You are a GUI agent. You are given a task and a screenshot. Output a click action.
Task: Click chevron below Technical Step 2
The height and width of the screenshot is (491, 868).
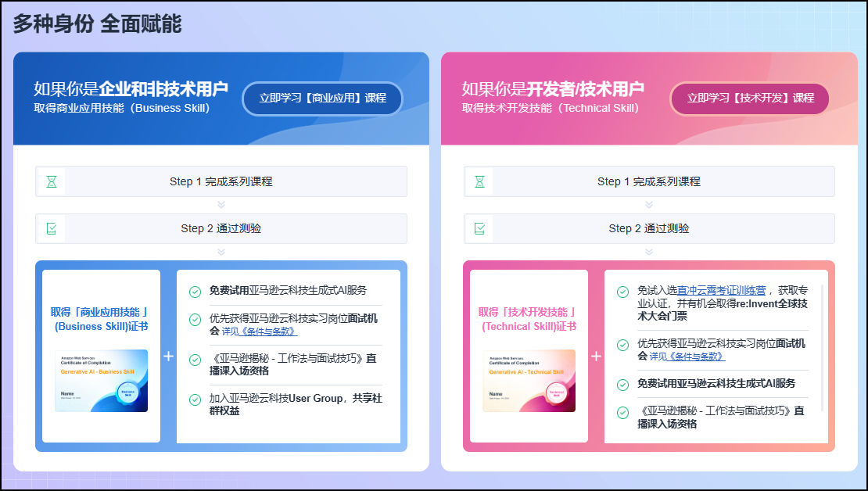click(649, 252)
